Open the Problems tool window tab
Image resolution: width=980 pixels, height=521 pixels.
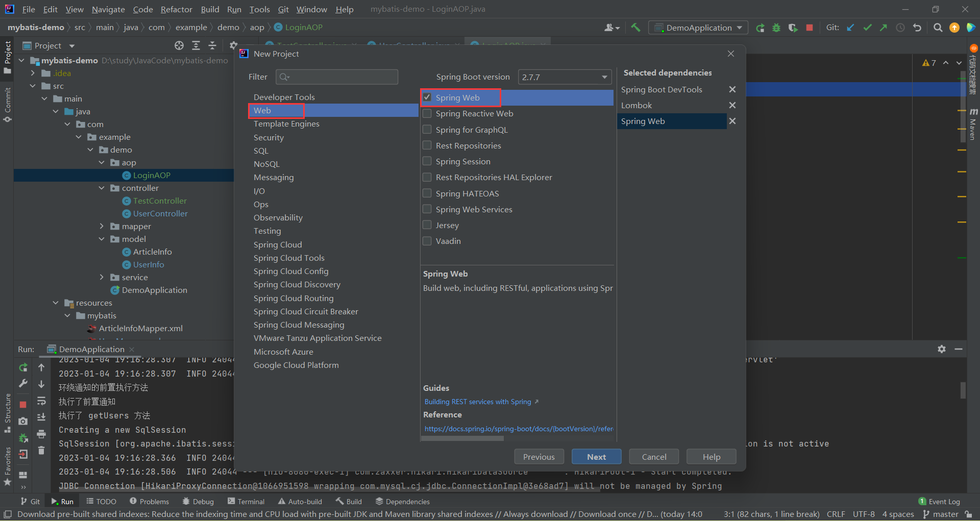click(x=149, y=502)
